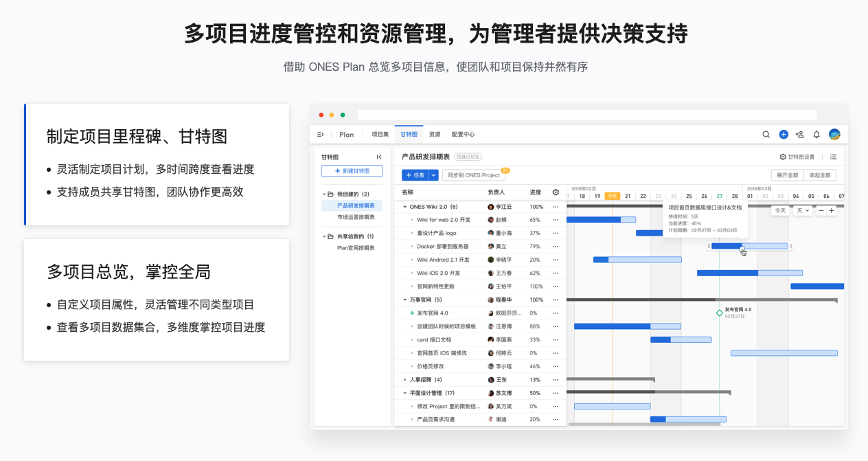Select 市场运营排期表 in the sidebar
The width and height of the screenshot is (868, 461).
[x=356, y=217]
